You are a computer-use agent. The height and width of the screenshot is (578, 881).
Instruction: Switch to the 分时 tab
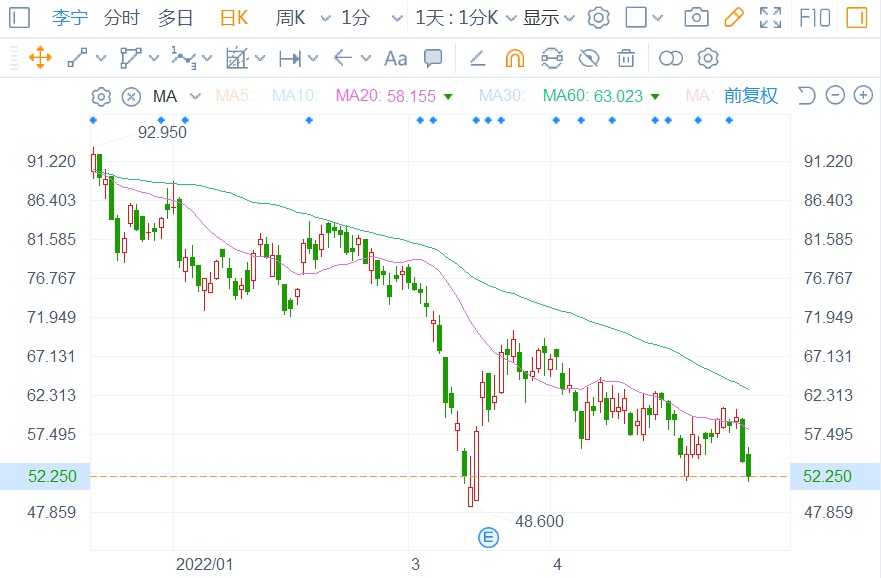coord(121,18)
